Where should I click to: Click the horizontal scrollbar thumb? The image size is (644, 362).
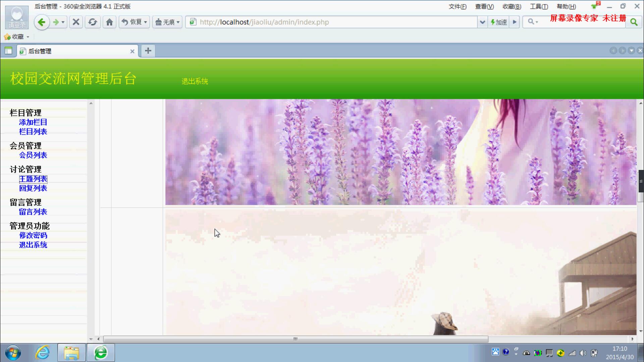(296, 339)
